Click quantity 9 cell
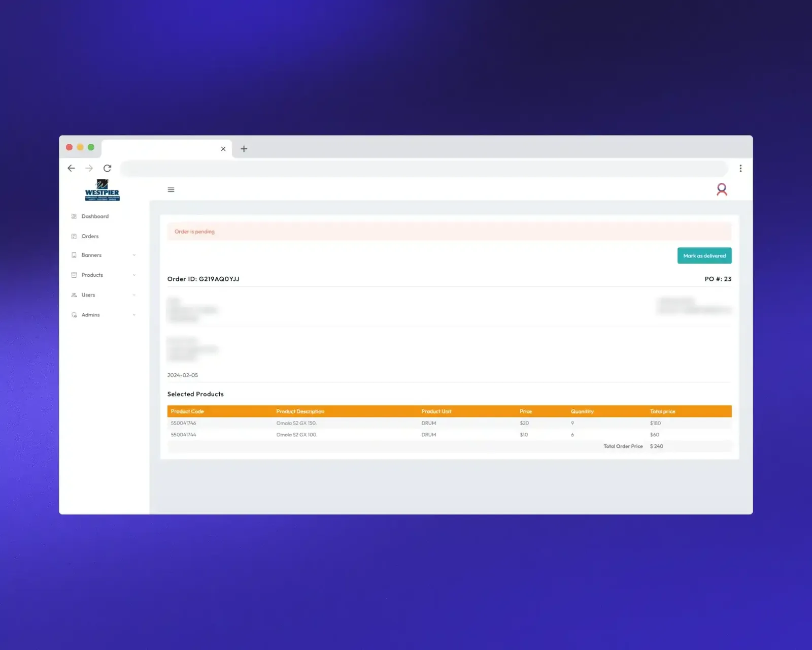This screenshot has width=812, height=650. tap(572, 423)
